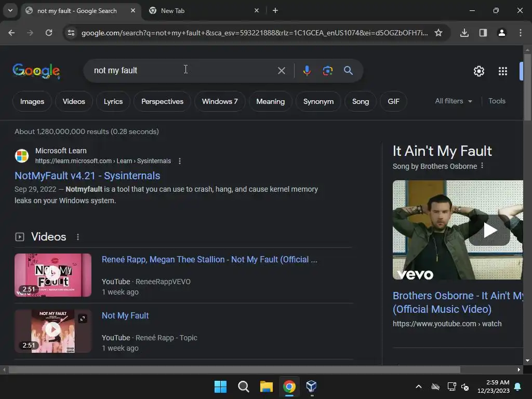
Task: Click network icon in system tray
Action: pyautogui.click(x=451, y=387)
